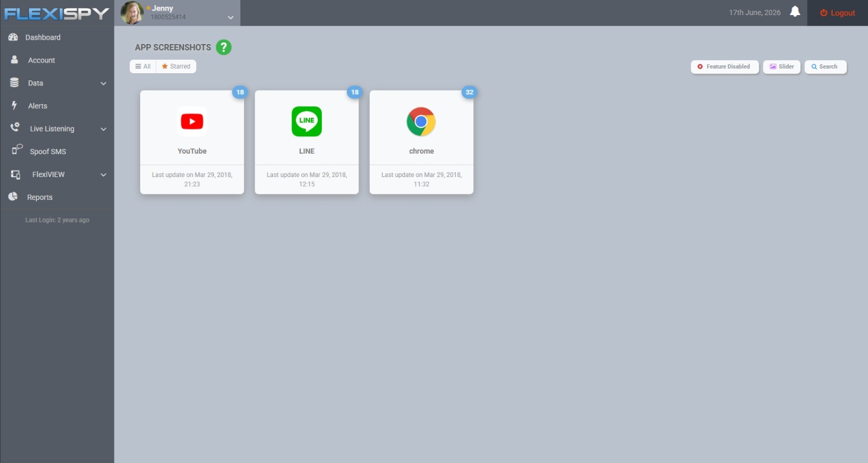The width and height of the screenshot is (868, 463).
Task: Switch to Slider view
Action: click(x=782, y=66)
